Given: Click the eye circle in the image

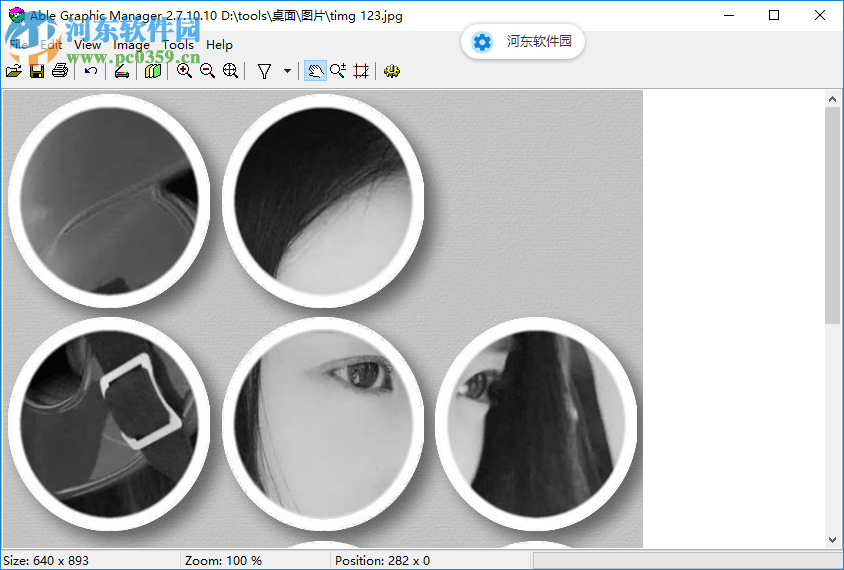Looking at the screenshot, I should (323, 424).
